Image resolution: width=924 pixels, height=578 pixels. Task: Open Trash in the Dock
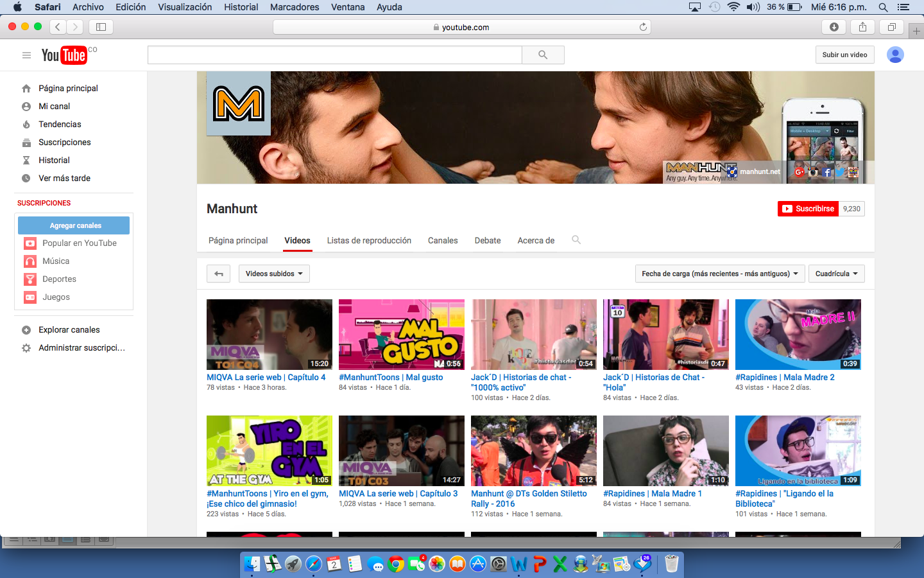[x=671, y=564]
